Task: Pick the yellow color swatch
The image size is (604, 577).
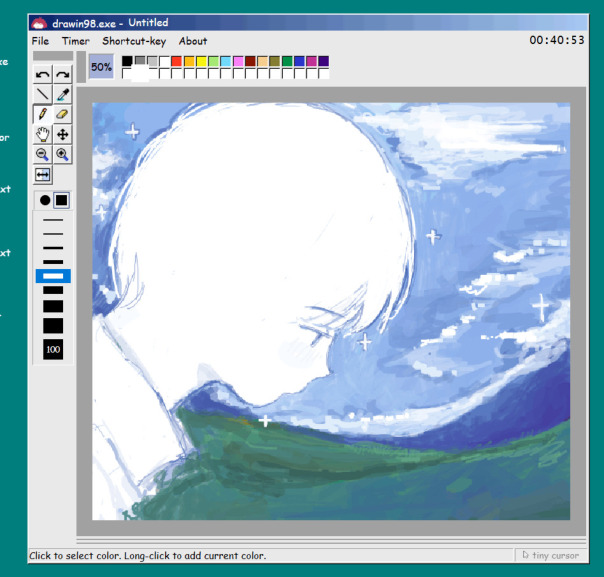Action: click(201, 61)
